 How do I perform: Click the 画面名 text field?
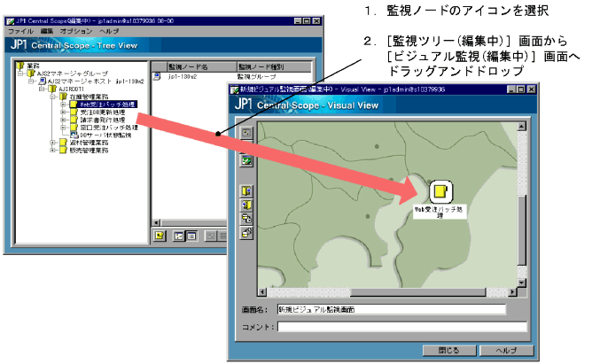click(392, 310)
